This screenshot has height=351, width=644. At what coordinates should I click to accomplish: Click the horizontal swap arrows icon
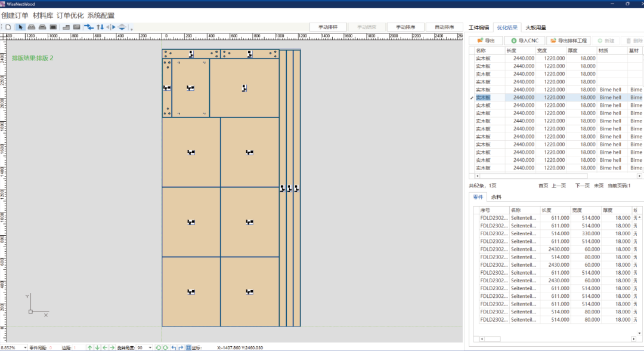pos(89,27)
